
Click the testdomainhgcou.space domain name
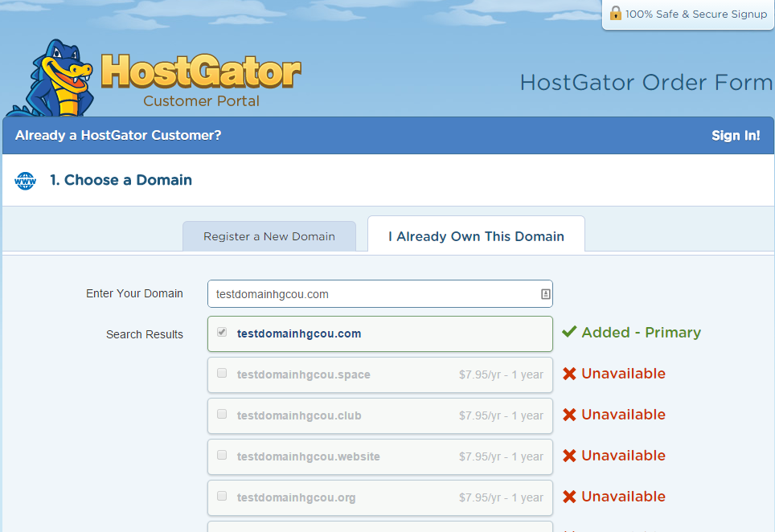(303, 375)
